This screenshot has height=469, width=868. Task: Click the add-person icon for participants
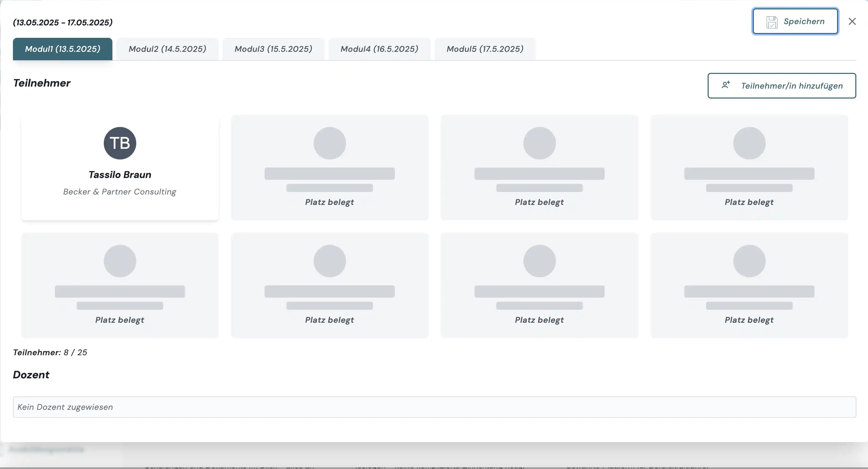pyautogui.click(x=726, y=85)
